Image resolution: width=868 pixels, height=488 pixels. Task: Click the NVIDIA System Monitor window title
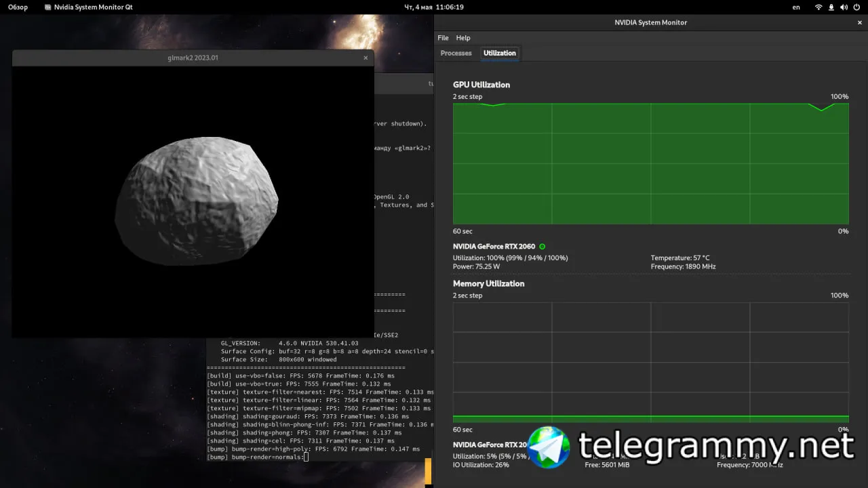pyautogui.click(x=650, y=22)
